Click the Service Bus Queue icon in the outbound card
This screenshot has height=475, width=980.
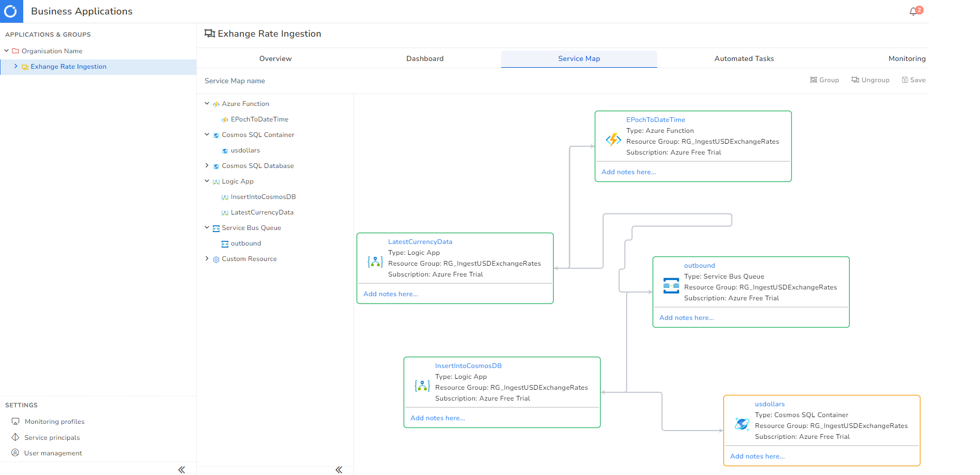(671, 285)
